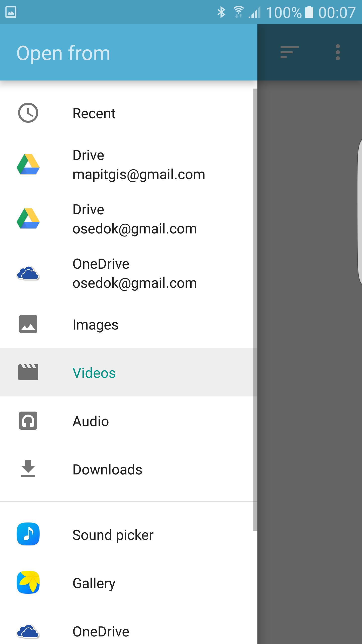Tap the Videos clapperboard icon
The image size is (362, 644).
click(x=28, y=372)
